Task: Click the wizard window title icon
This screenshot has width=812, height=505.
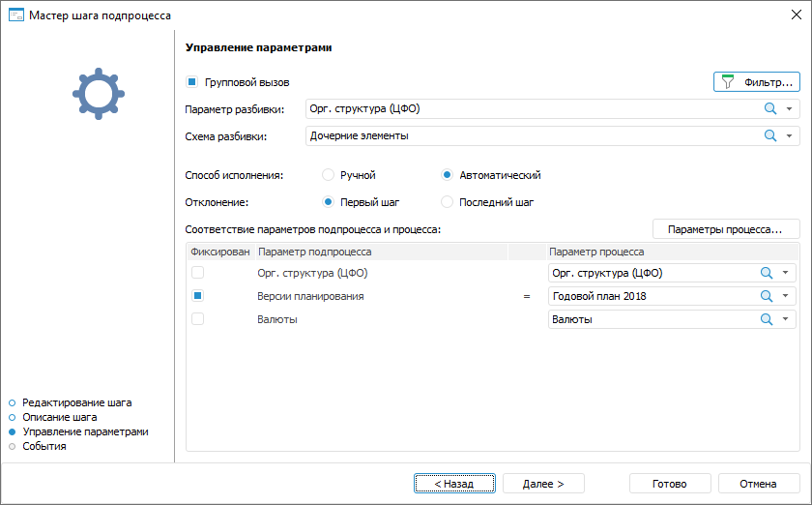Action: [15, 15]
